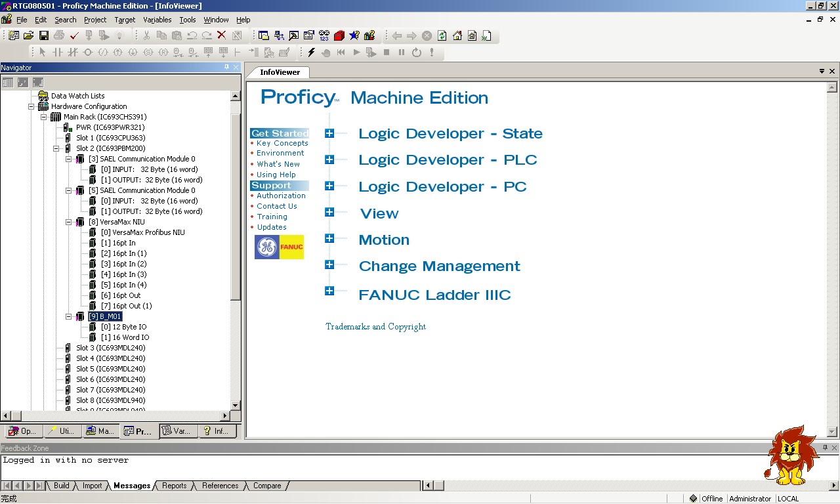Viewport: 840px width, 504px height.
Task: Click the Cut scissors icon
Action: tap(146, 35)
